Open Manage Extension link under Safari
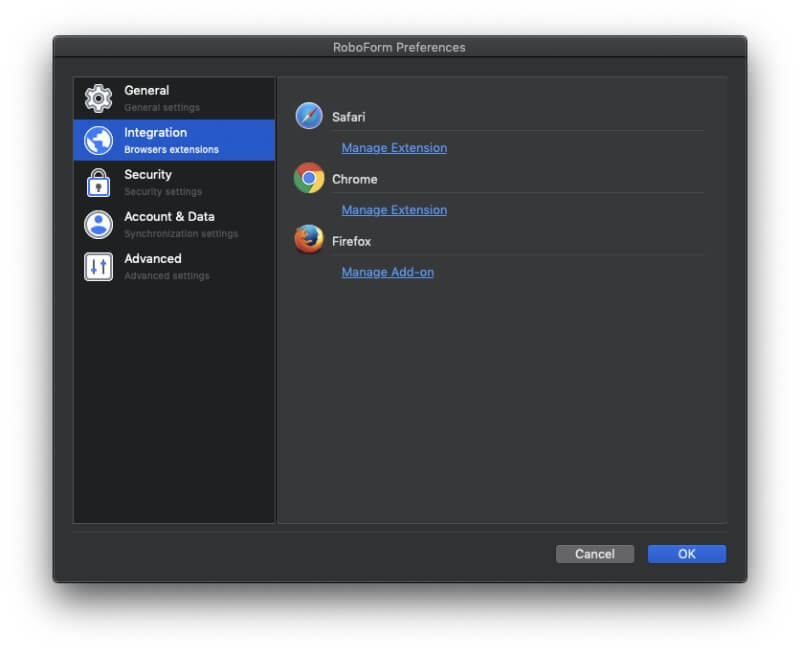This screenshot has width=800, height=653. click(394, 148)
